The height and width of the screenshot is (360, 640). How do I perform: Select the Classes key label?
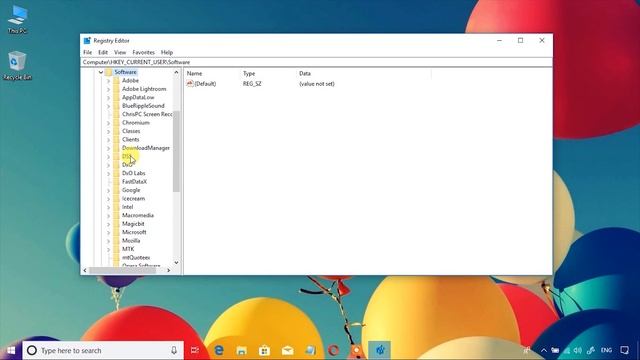pos(131,131)
